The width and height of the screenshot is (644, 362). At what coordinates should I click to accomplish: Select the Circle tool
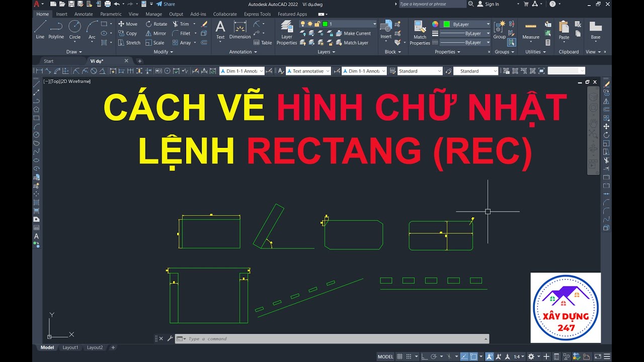(x=74, y=29)
